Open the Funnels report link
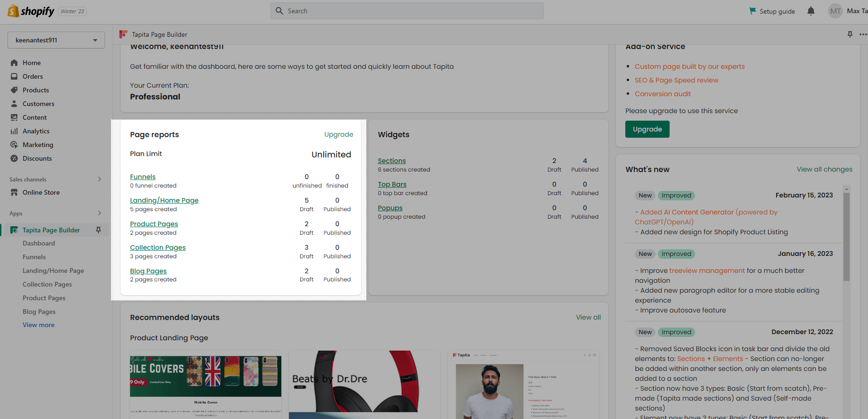868x419 pixels. 143,177
